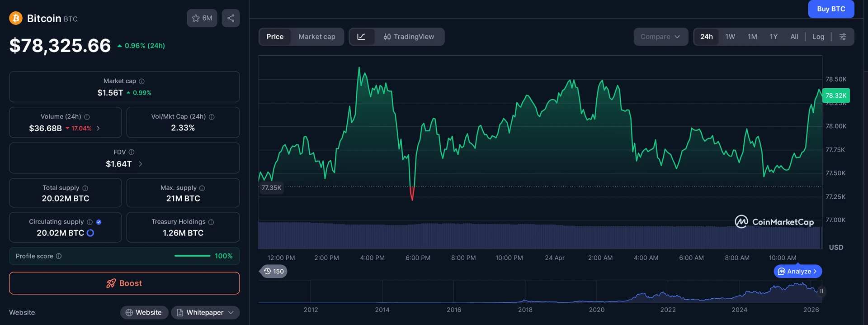The width and height of the screenshot is (868, 325).
Task: Click the 2.33% Vol/Mkt Cap value
Action: tap(183, 128)
